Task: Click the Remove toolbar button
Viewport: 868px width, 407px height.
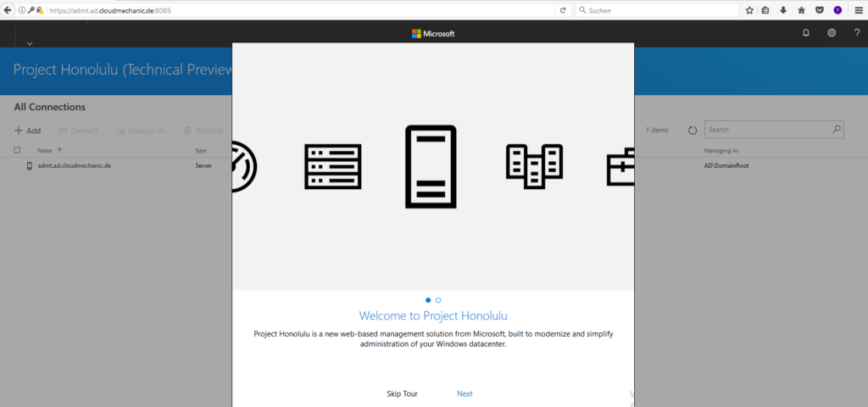Action: 203,131
